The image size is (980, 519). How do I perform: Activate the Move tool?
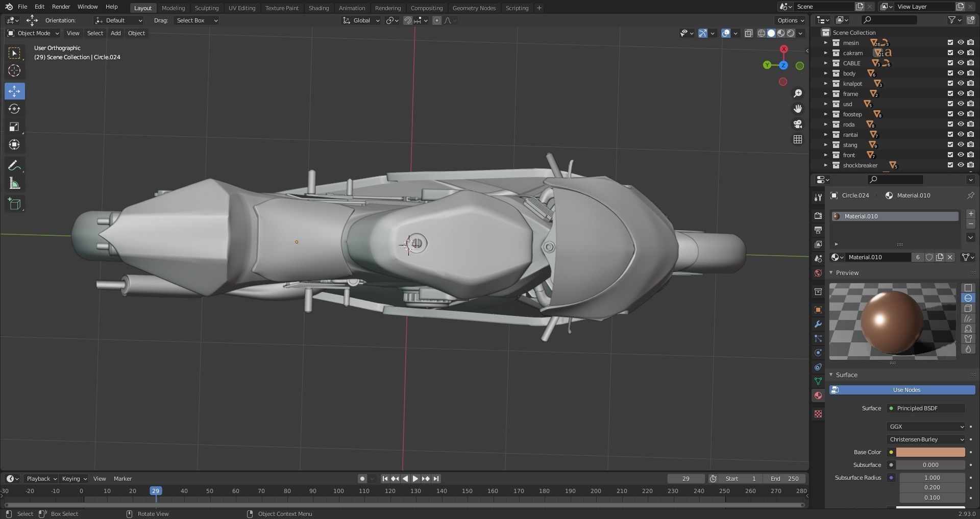(x=14, y=91)
